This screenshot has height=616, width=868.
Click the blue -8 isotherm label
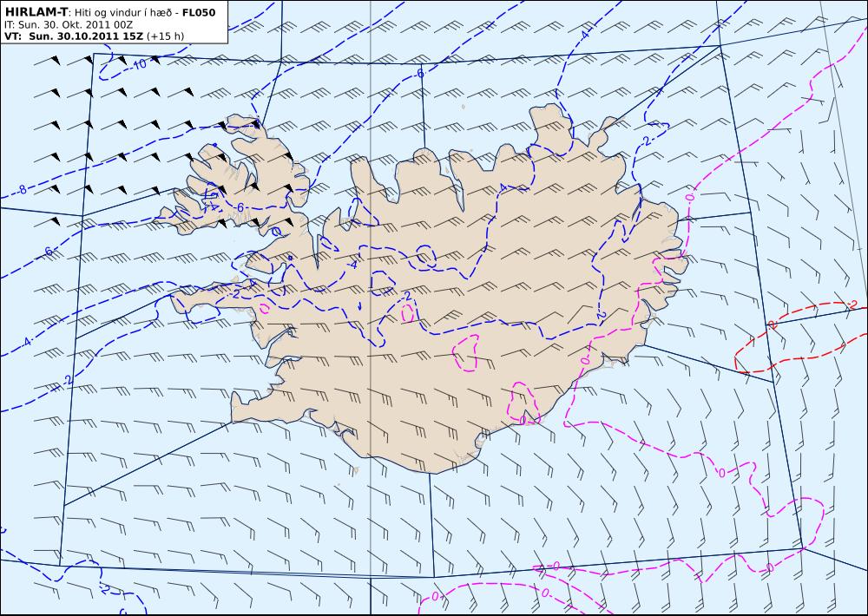coord(21,190)
